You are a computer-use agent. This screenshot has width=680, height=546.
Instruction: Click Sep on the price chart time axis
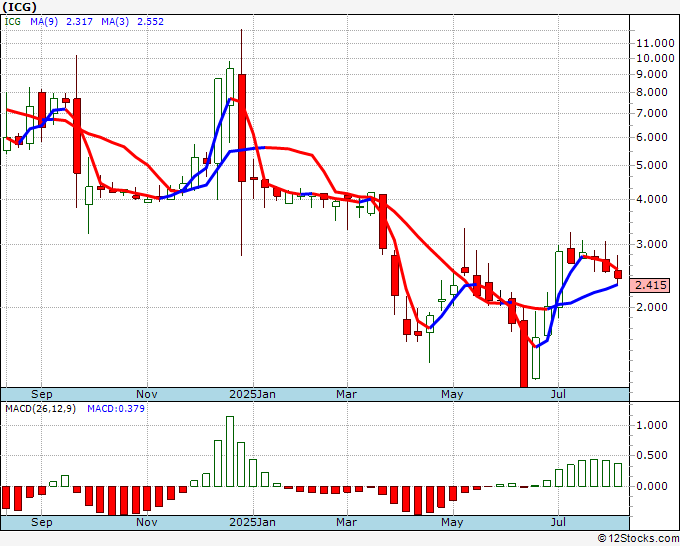tap(42, 394)
